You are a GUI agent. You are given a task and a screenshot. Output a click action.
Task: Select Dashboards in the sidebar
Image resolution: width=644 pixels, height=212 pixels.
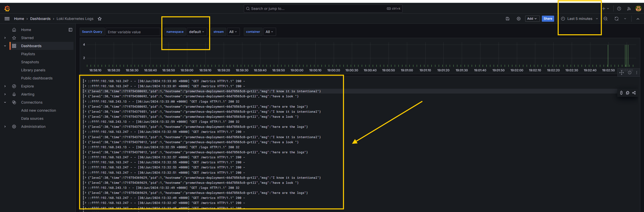click(31, 46)
